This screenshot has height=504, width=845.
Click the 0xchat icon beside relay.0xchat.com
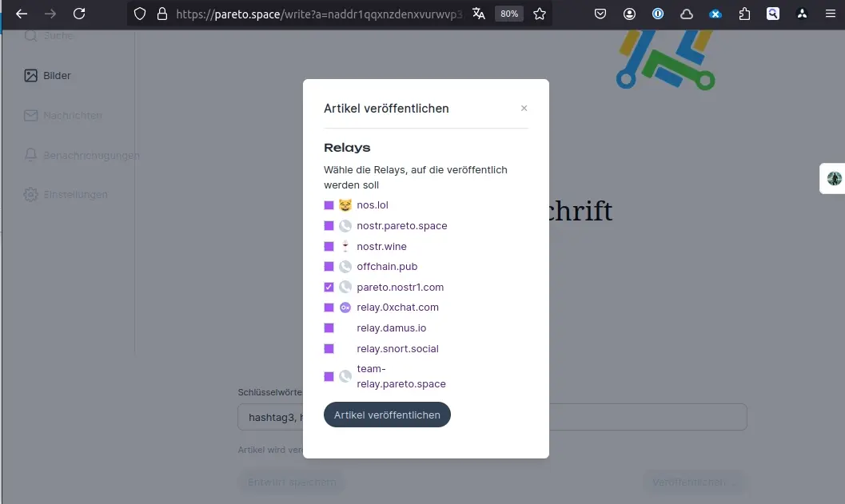pos(345,308)
